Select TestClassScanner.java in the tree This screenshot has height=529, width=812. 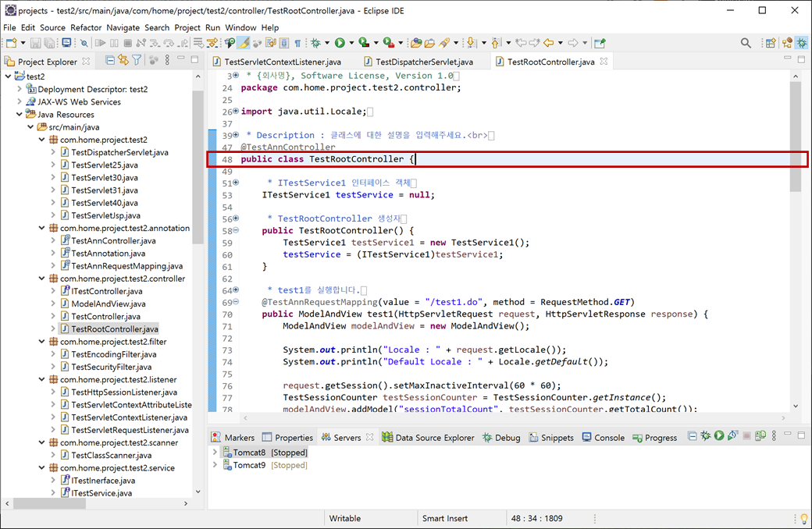coord(106,455)
